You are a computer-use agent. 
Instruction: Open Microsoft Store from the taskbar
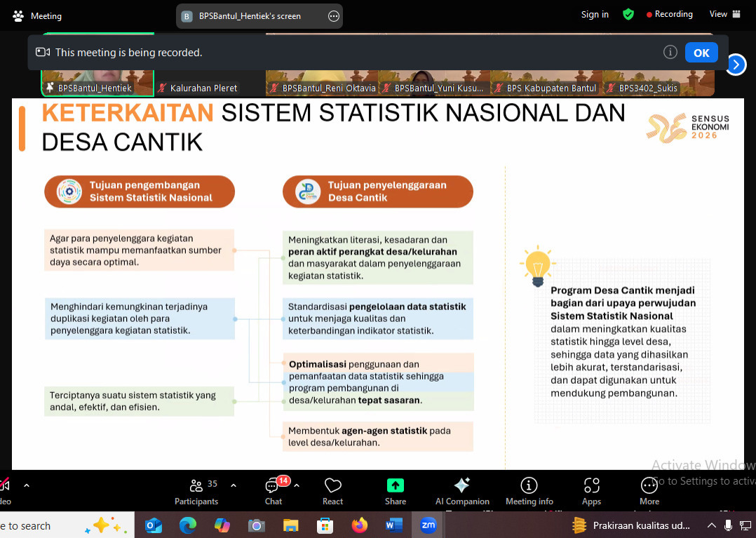point(325,525)
